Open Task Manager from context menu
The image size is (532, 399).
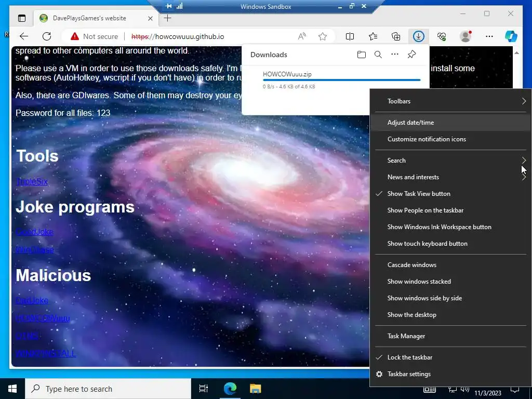click(450, 336)
